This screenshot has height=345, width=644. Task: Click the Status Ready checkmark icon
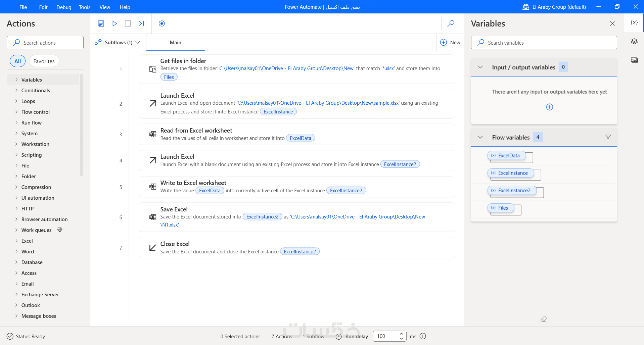(10, 336)
